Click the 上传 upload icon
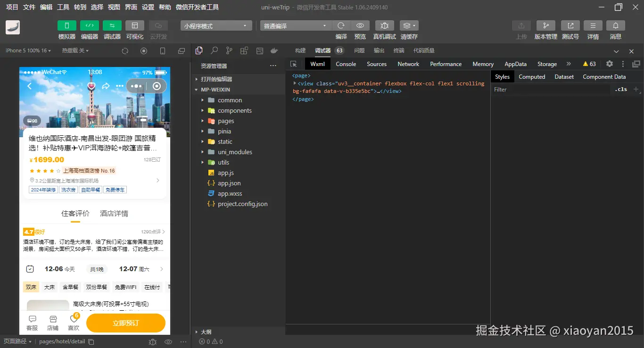 click(521, 25)
